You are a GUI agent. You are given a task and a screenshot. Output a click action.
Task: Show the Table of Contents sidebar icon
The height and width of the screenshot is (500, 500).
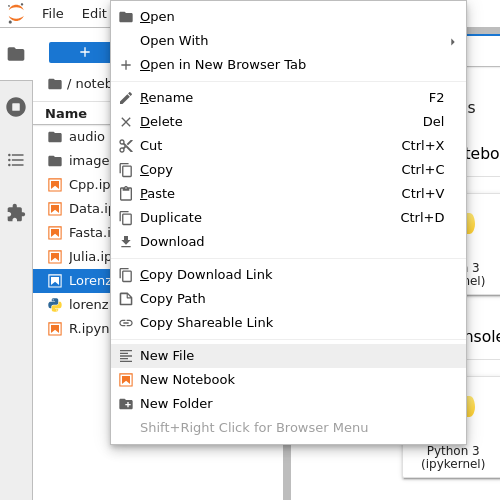16,160
